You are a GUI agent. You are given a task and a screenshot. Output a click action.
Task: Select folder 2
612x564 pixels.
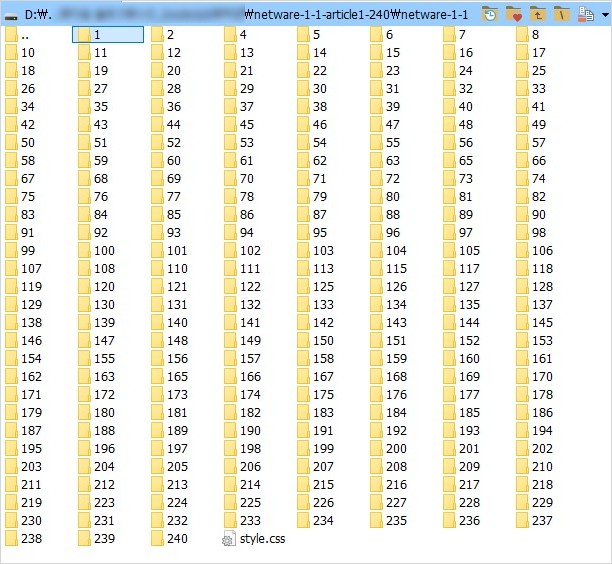pyautogui.click(x=163, y=35)
